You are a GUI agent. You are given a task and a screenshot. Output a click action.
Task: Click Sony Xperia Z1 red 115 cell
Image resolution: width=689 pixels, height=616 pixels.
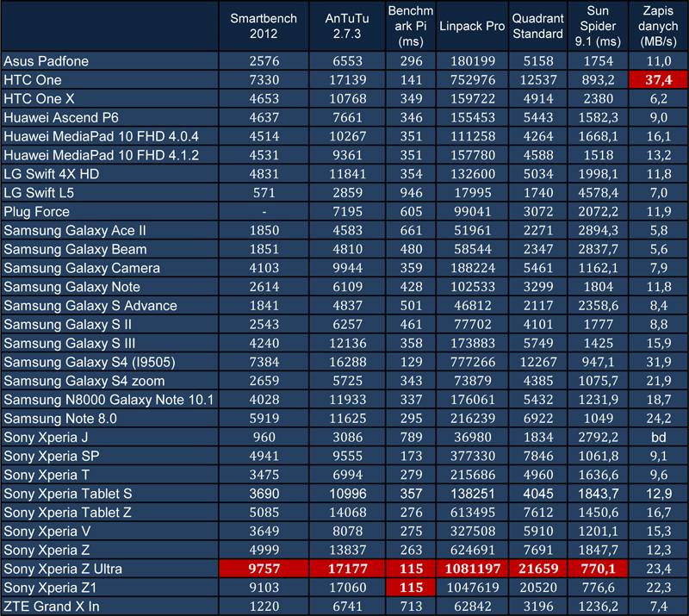411,588
